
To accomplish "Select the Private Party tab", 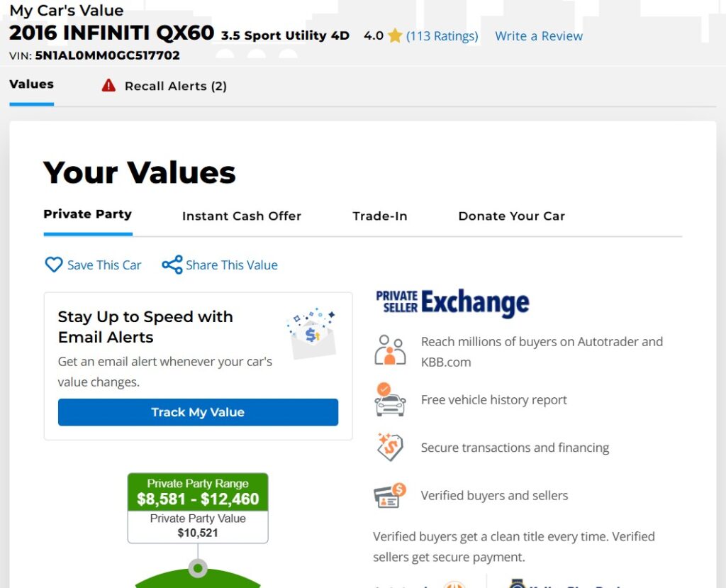I will click(87, 214).
